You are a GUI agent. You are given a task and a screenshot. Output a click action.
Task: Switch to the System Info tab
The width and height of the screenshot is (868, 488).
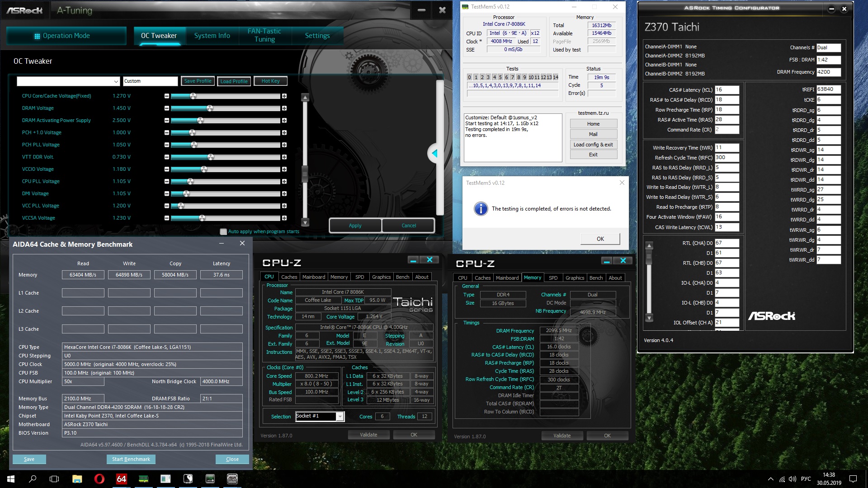(x=212, y=36)
